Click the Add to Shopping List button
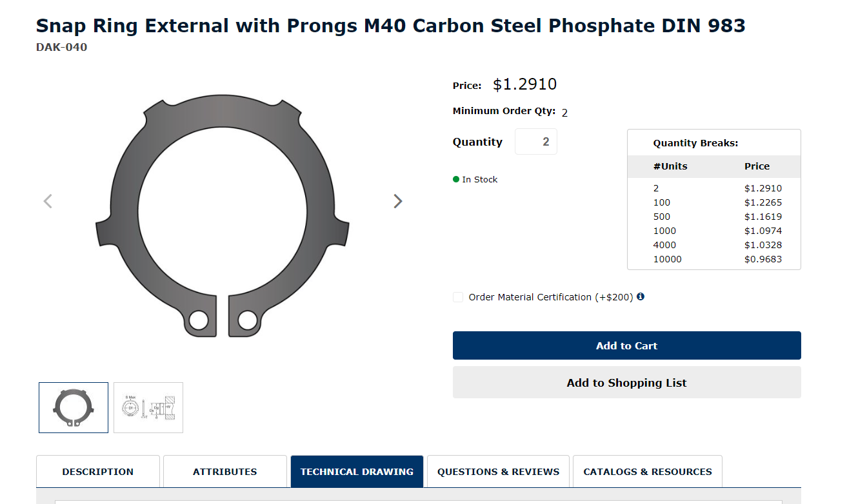This screenshot has width=867, height=504. (626, 383)
